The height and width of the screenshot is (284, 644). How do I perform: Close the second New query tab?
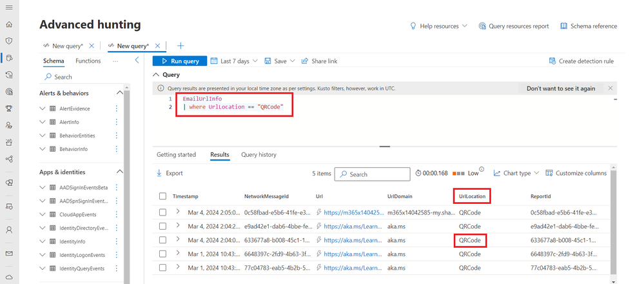[157, 46]
